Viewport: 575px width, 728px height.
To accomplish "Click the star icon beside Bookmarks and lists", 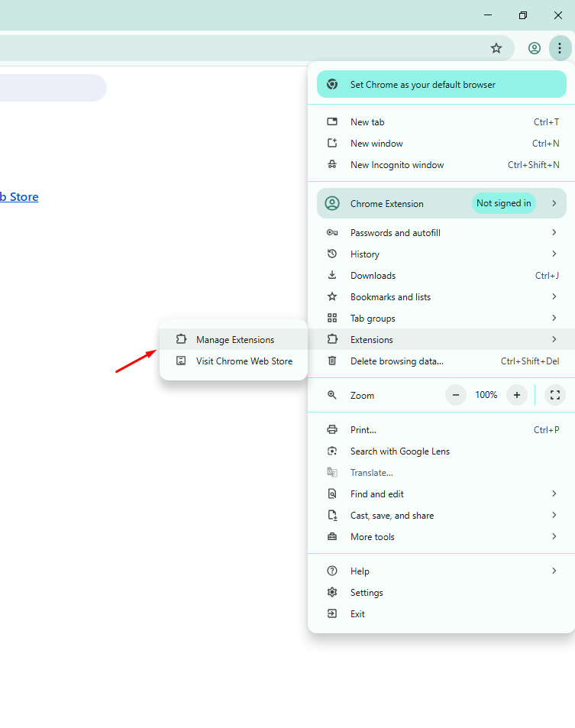I will point(332,296).
